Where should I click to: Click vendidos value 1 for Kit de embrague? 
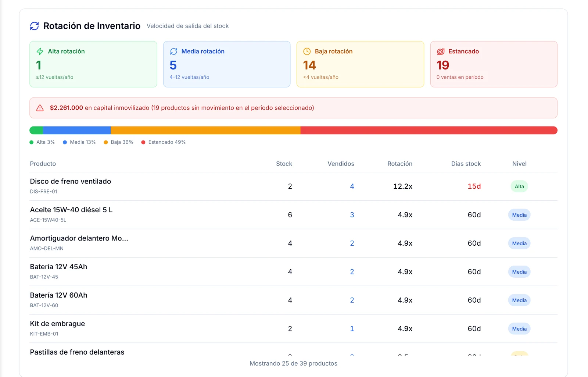(x=352, y=329)
